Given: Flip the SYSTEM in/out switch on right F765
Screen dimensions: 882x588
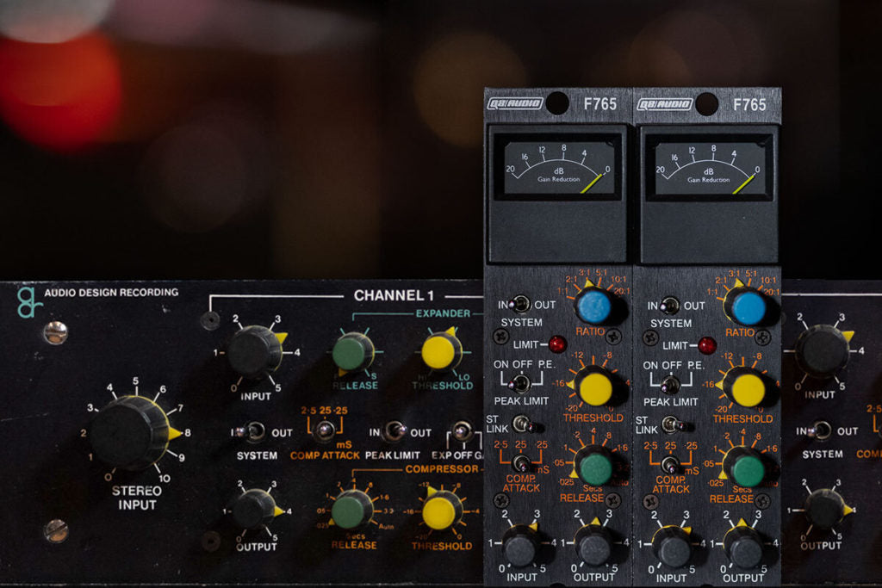Looking at the screenshot, I should tap(669, 306).
